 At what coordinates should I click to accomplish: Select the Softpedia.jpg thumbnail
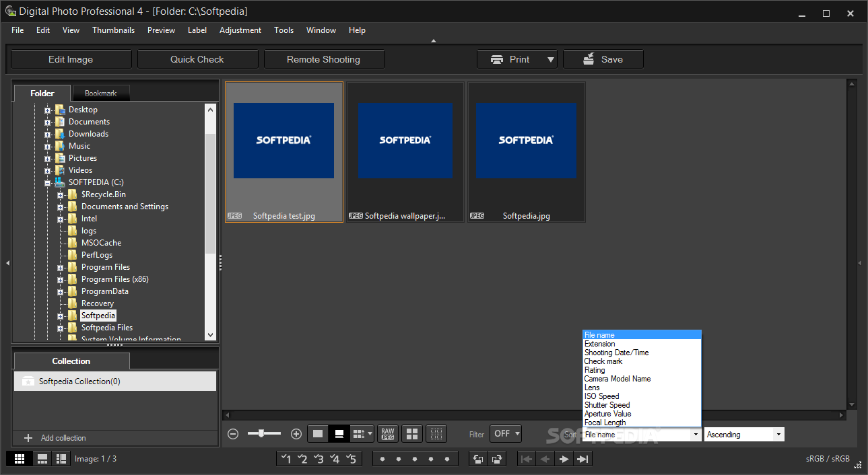[527, 152]
